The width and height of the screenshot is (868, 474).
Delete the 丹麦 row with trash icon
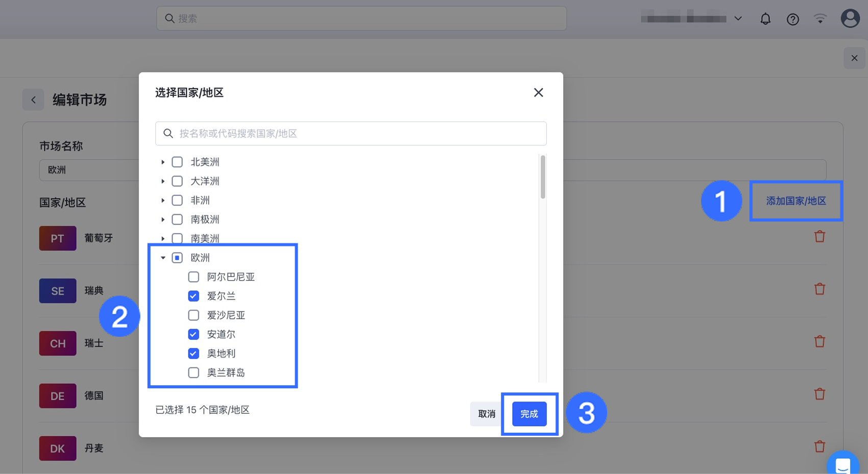coord(819,447)
